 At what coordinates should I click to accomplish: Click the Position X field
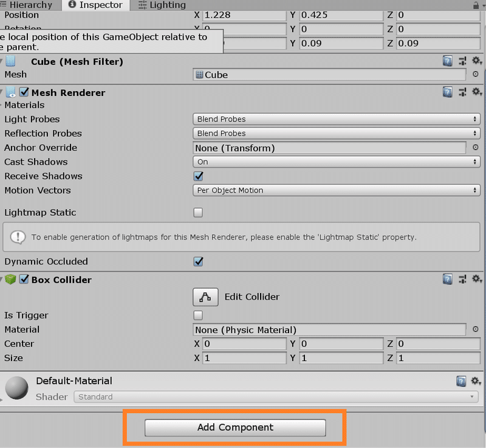tap(244, 15)
